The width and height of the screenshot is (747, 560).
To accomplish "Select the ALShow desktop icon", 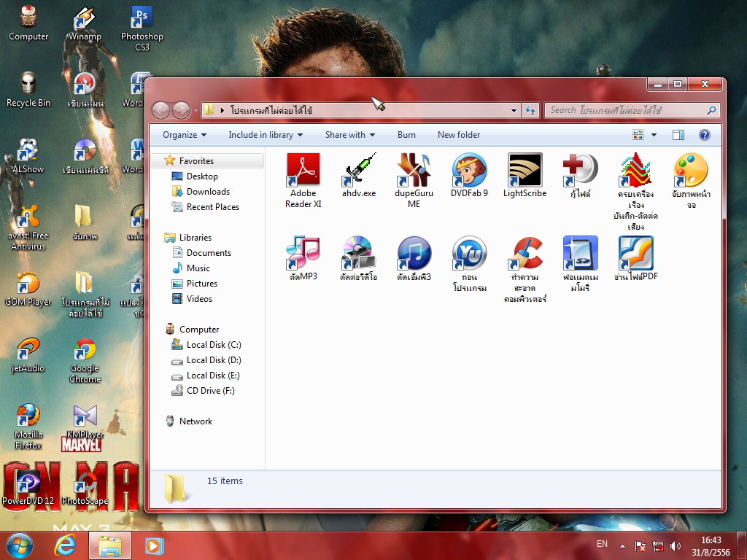I will click(x=28, y=156).
